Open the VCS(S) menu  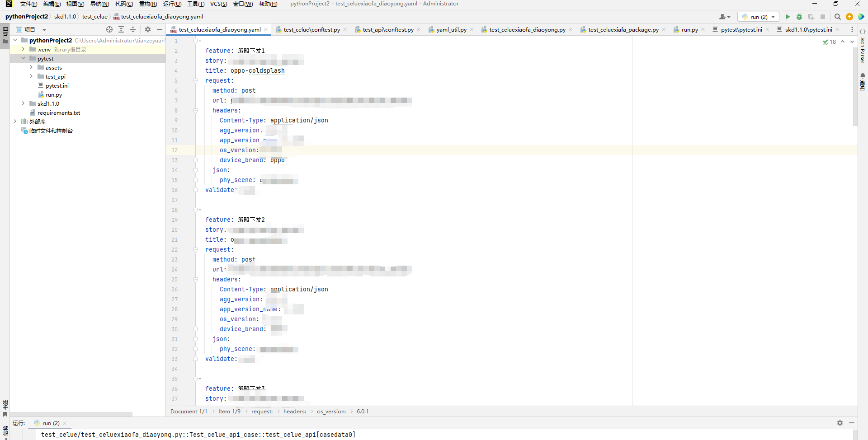click(219, 4)
